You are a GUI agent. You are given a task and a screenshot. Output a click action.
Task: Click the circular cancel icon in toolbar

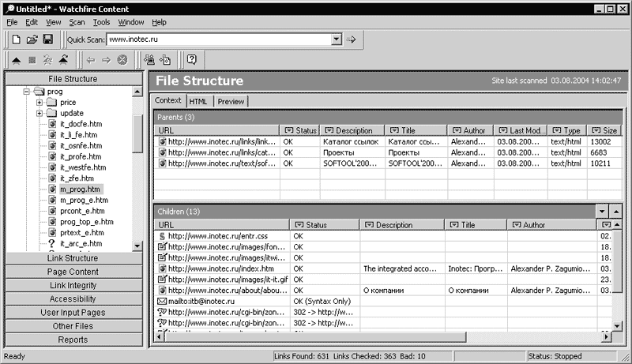point(122,60)
